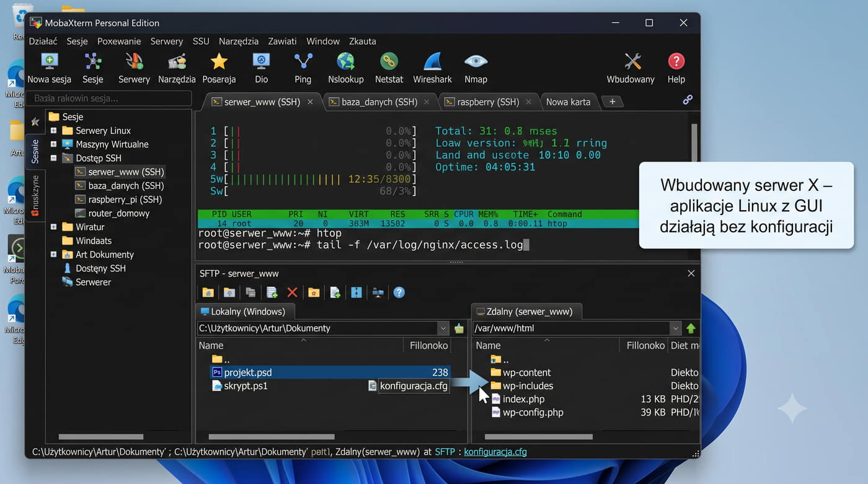
Task: Open the remote /var/www/html path dropdown
Action: click(x=675, y=328)
